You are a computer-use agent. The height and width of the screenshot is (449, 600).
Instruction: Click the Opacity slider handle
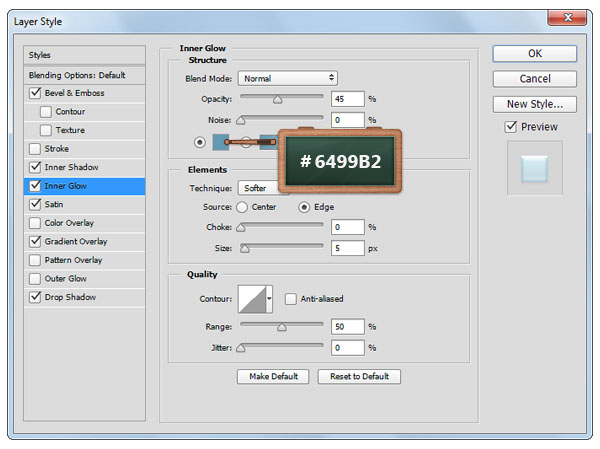[277, 100]
